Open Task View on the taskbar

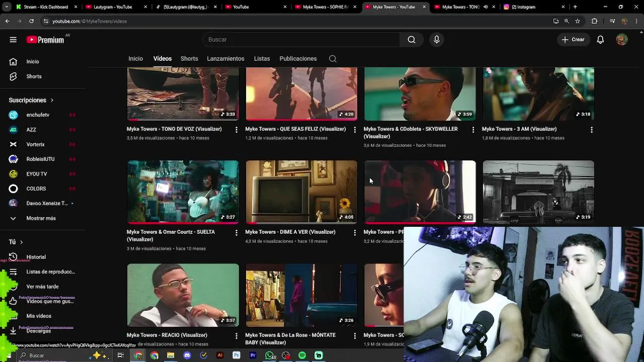click(121, 355)
